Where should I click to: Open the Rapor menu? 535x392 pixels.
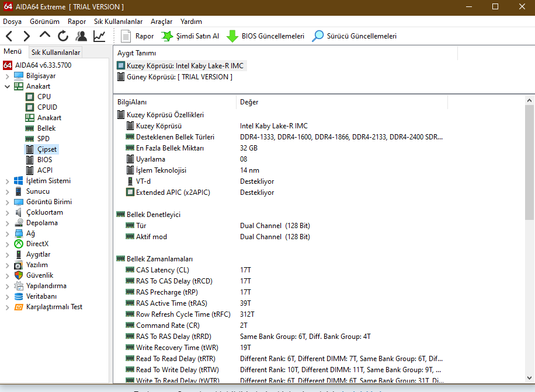pyautogui.click(x=77, y=22)
